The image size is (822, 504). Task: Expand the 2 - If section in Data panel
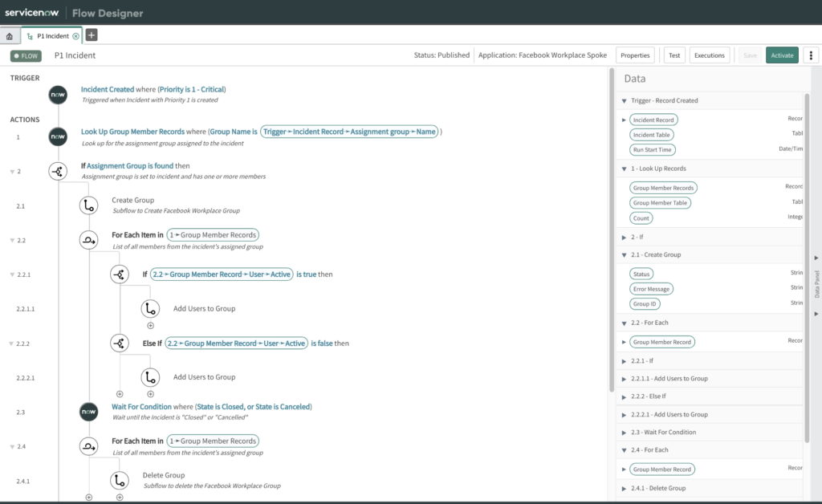[x=625, y=237]
